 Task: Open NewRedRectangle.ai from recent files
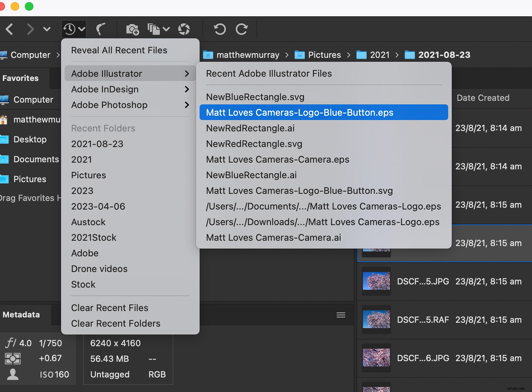pos(250,128)
